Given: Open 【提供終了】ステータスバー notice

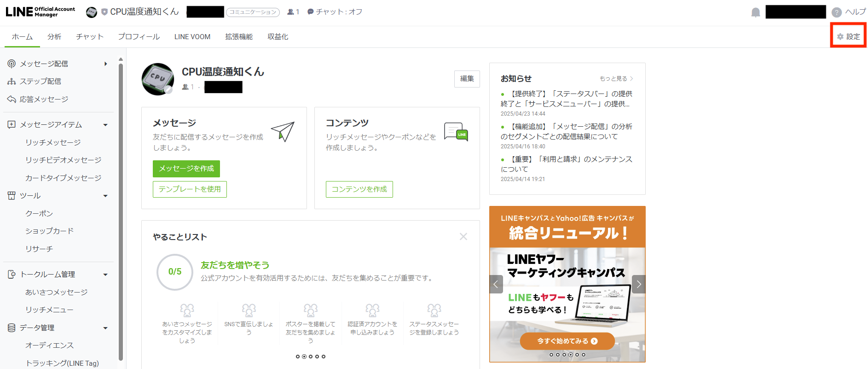Looking at the screenshot, I should 567,99.
